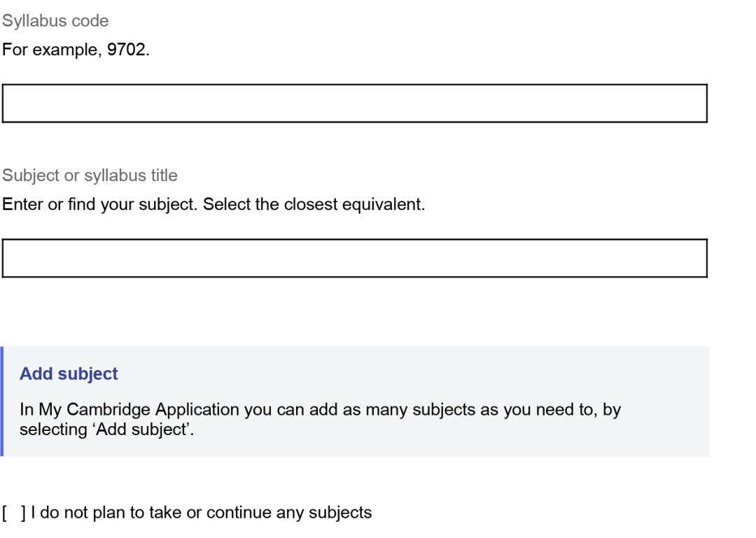756x538 pixels.
Task: Tick the 'I do not plan' checkbox
Action: 14,513
